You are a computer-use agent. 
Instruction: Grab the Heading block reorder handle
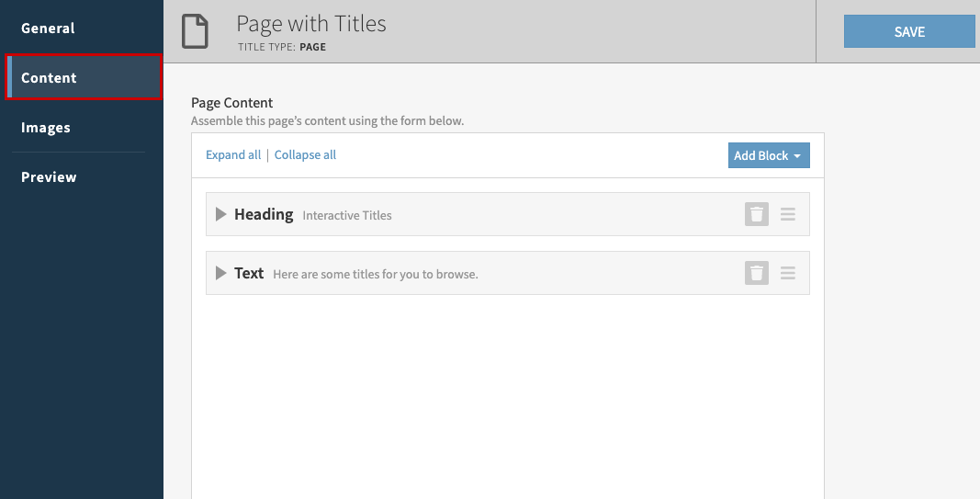pos(788,214)
